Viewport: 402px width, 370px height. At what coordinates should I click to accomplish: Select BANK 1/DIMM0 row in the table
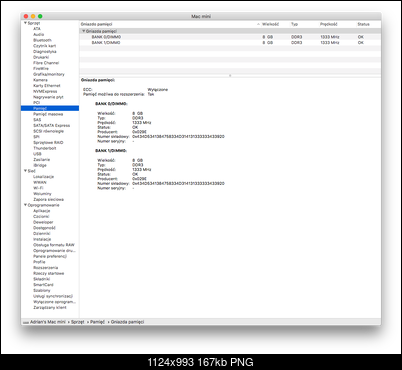click(x=230, y=43)
